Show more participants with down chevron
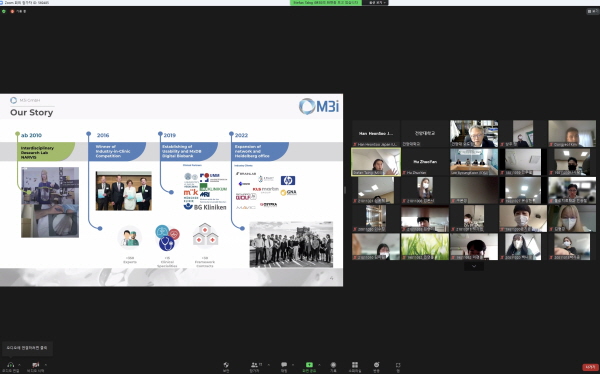Viewport: 600px width, 374px height. pos(474,266)
